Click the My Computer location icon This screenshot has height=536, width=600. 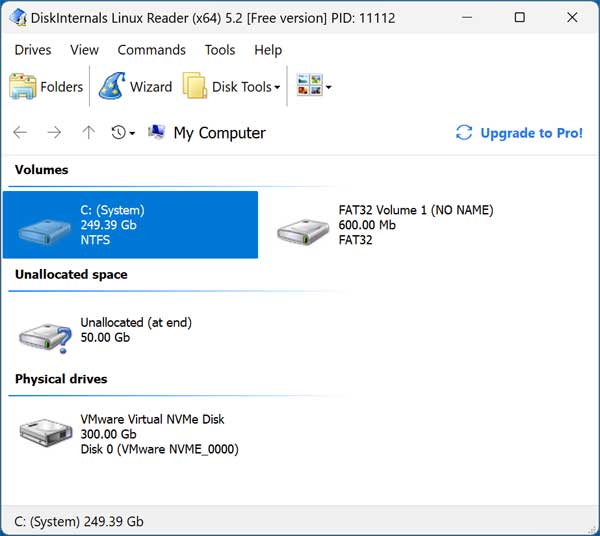coord(157,132)
